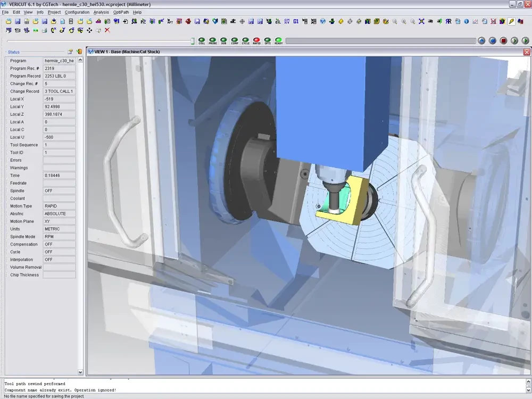Click the red X delete icon
This screenshot has width=532, height=399.
coord(107,30)
